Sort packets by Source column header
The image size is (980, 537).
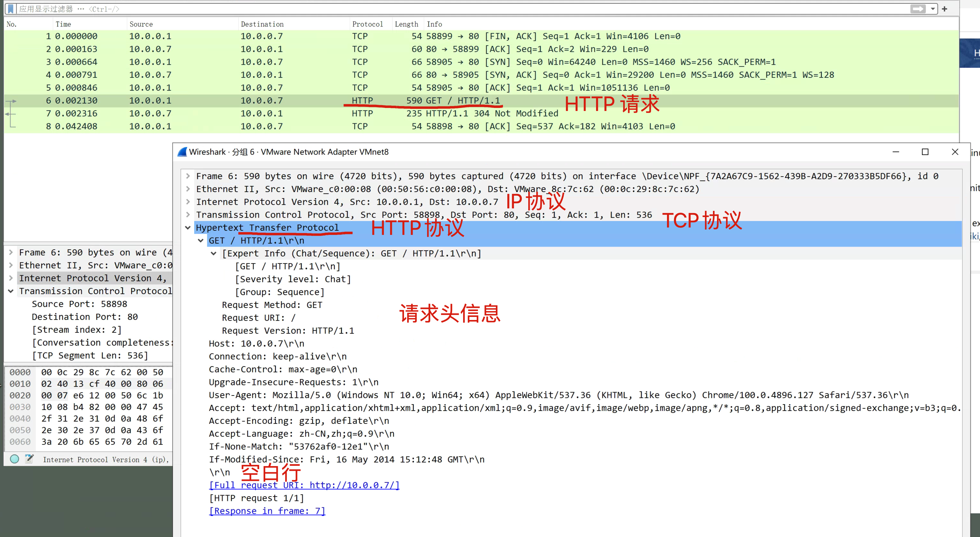(141, 24)
